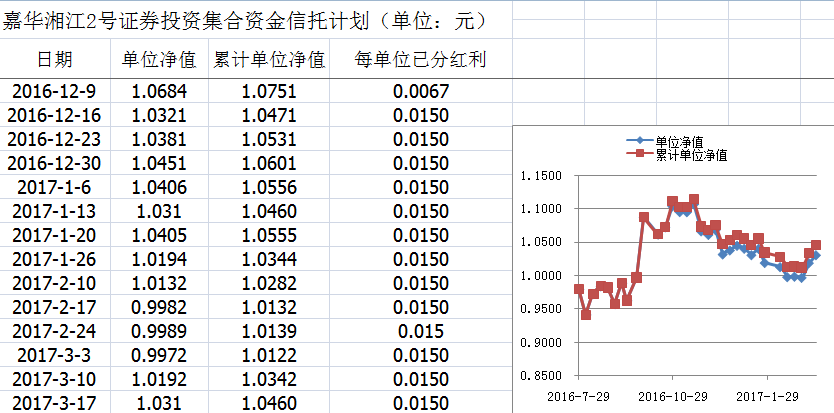Select the 每单位已分红利 header cell
Screen dimensions: 834x413
420,60
